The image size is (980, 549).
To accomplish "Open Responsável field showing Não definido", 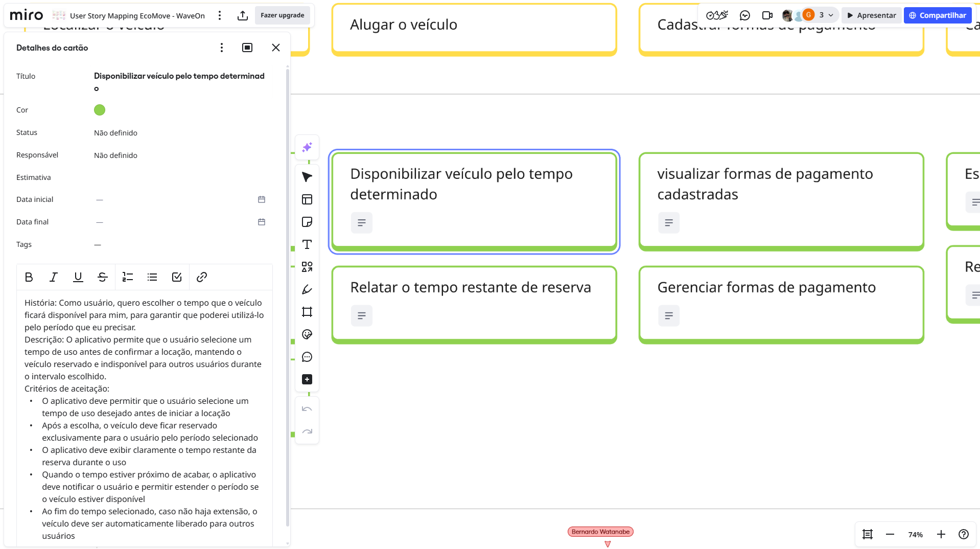I will (115, 155).
